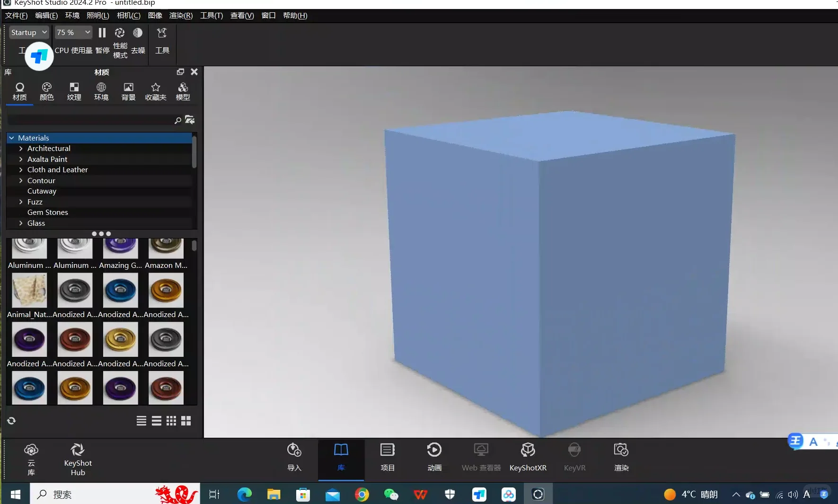The height and width of the screenshot is (504, 838).
Task: Select the Gem Stones material category
Action: click(x=48, y=212)
